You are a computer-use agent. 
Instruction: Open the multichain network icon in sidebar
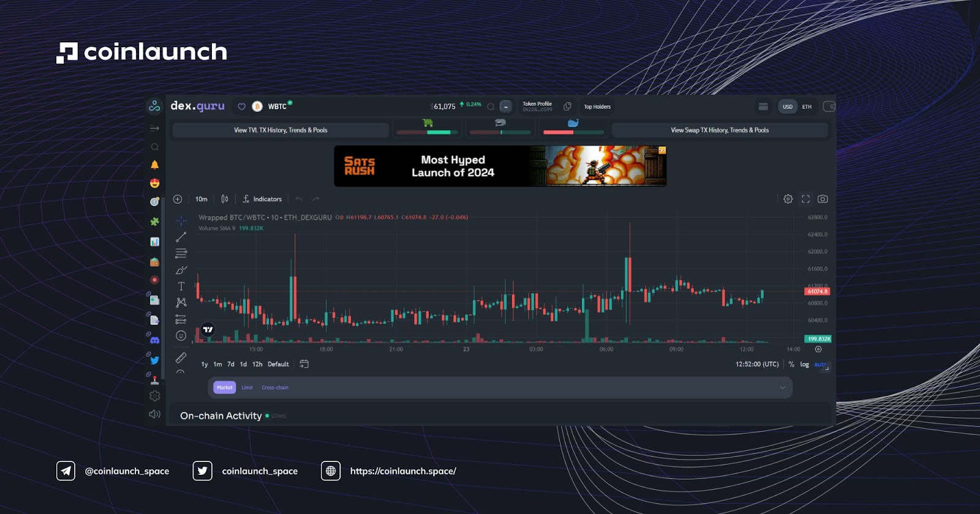(154, 106)
